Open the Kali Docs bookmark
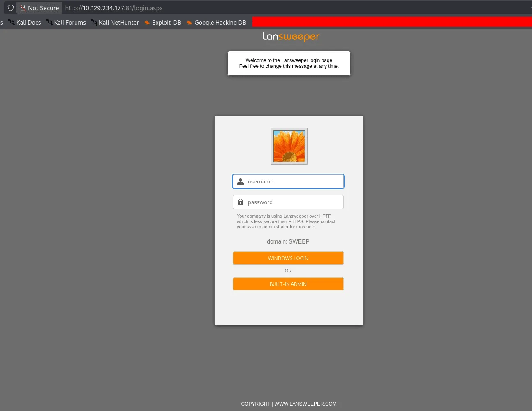Viewport: 532px width, 411px height. tap(25, 23)
